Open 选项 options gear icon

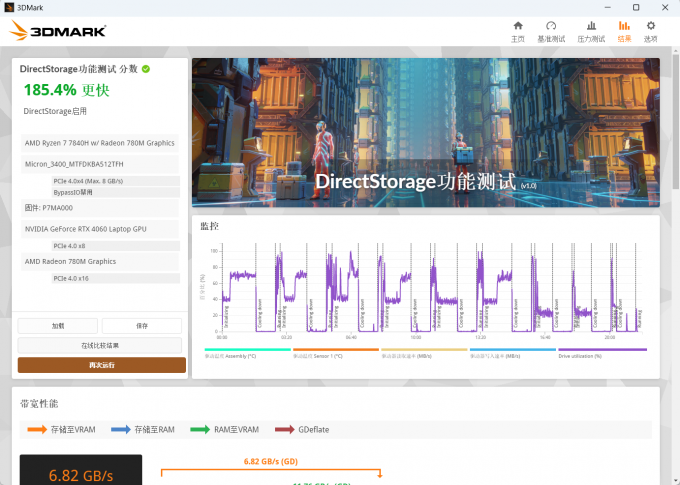[x=651, y=31]
